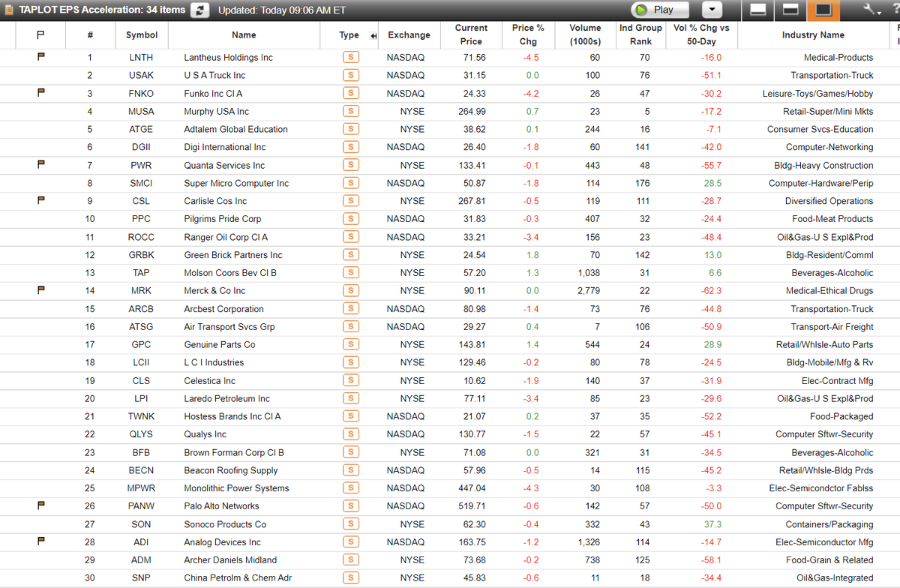
Task: Click the 37.3 volume change for SON
Action: point(712,524)
